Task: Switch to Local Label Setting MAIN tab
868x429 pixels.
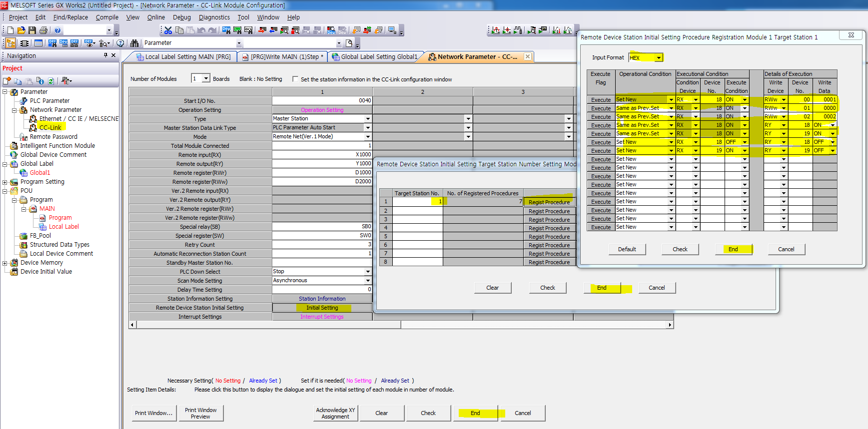Action: click(x=183, y=57)
